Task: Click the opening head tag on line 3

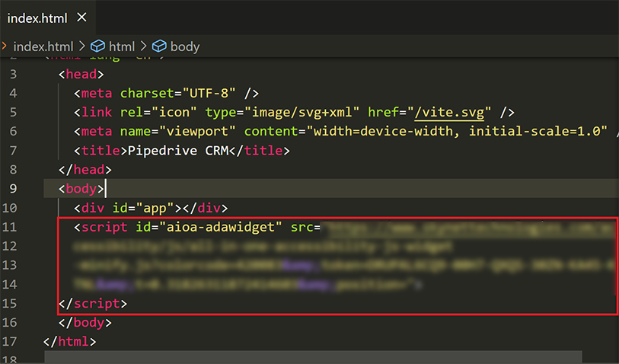Action: tap(81, 75)
